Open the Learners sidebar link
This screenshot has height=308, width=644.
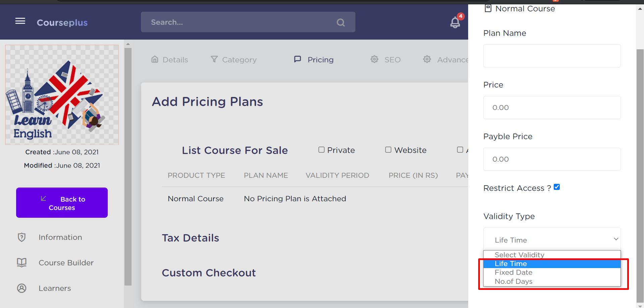[x=55, y=288]
